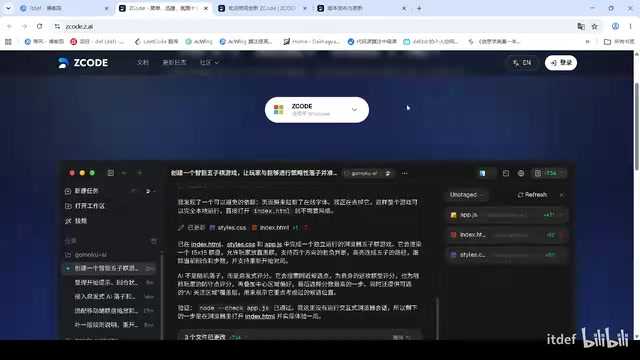
Task: Open the Google Translate page icon
Action: tap(581, 26)
